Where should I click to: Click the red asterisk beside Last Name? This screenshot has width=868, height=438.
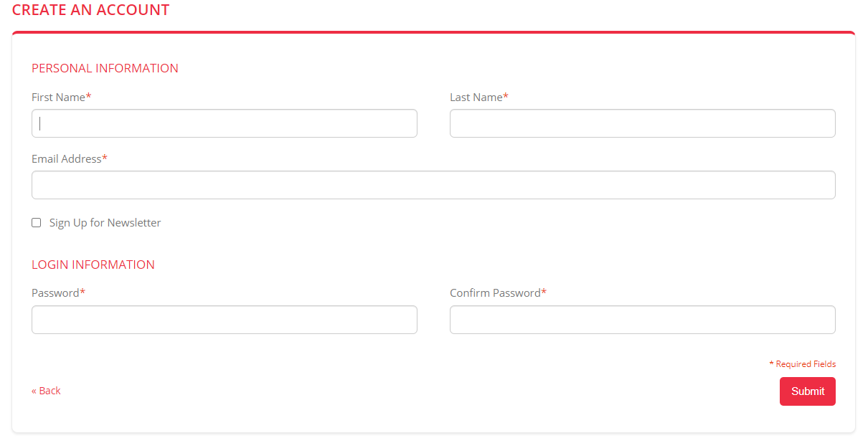pos(506,97)
